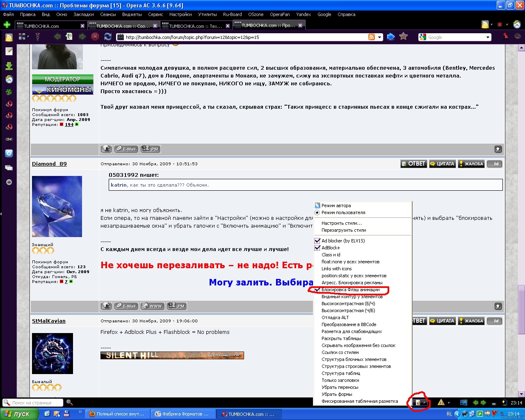
Task: Expand the Windows tray hidden icons arrow
Action: click(457, 414)
